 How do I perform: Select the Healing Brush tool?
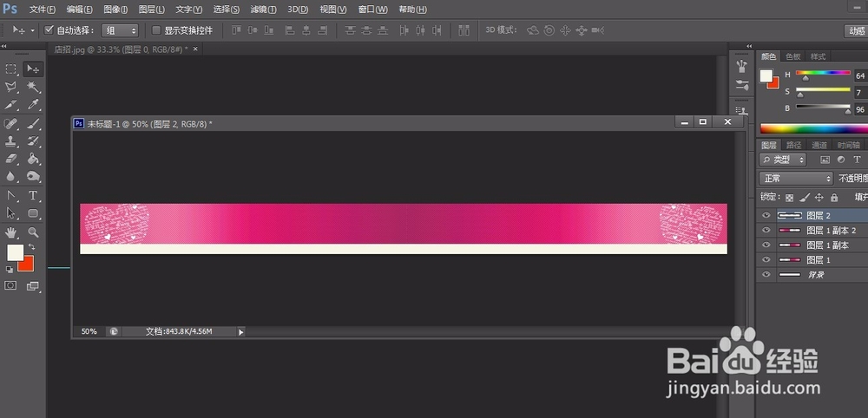[11, 123]
